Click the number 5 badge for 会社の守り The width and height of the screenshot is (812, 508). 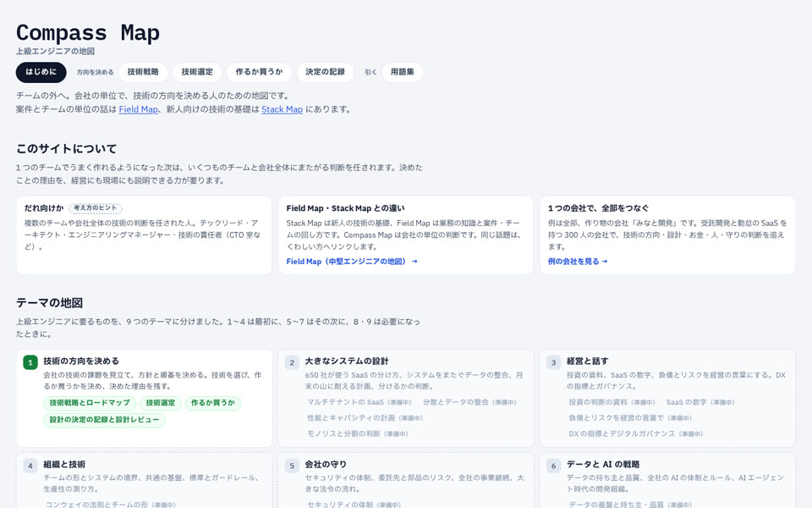point(292,466)
